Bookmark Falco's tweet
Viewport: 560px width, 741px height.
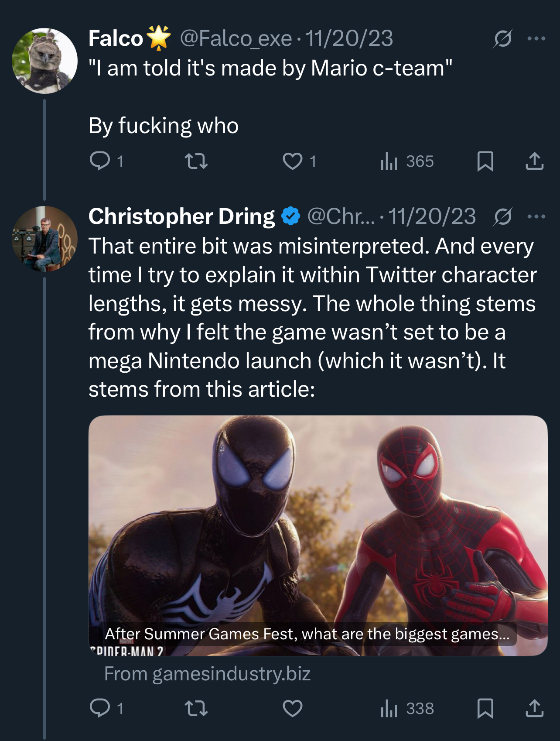[485, 161]
